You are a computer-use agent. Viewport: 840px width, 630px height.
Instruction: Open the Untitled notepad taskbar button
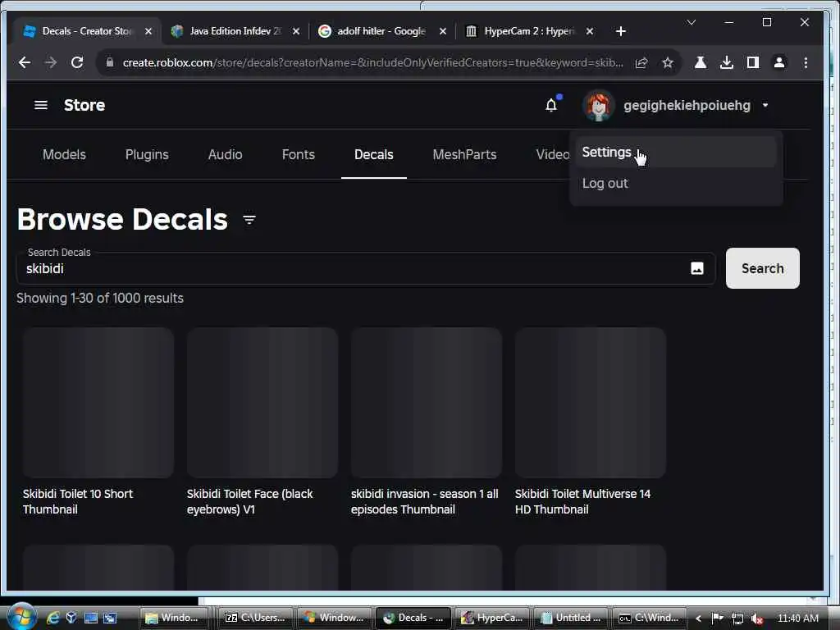pos(571,618)
